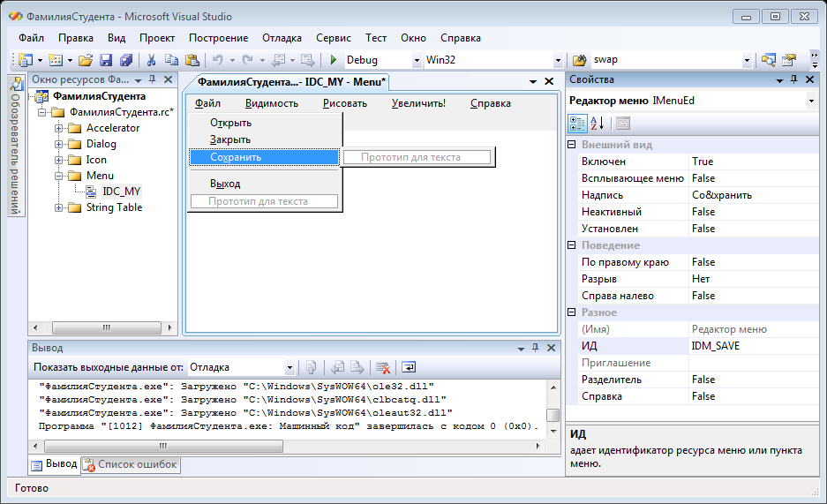Collapse the Внешний вид property category

click(x=572, y=145)
